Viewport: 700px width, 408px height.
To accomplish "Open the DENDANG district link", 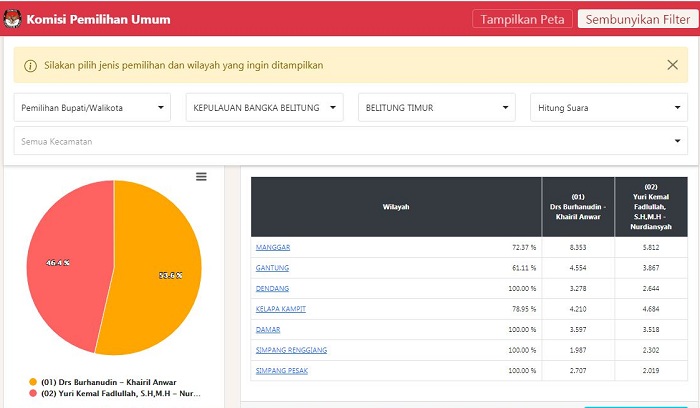I will 272,288.
